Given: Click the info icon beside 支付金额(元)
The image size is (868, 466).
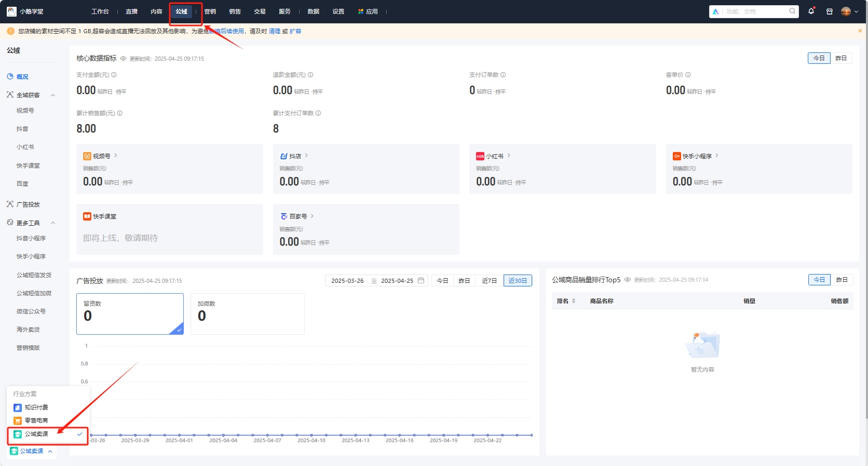Looking at the screenshot, I should point(114,75).
